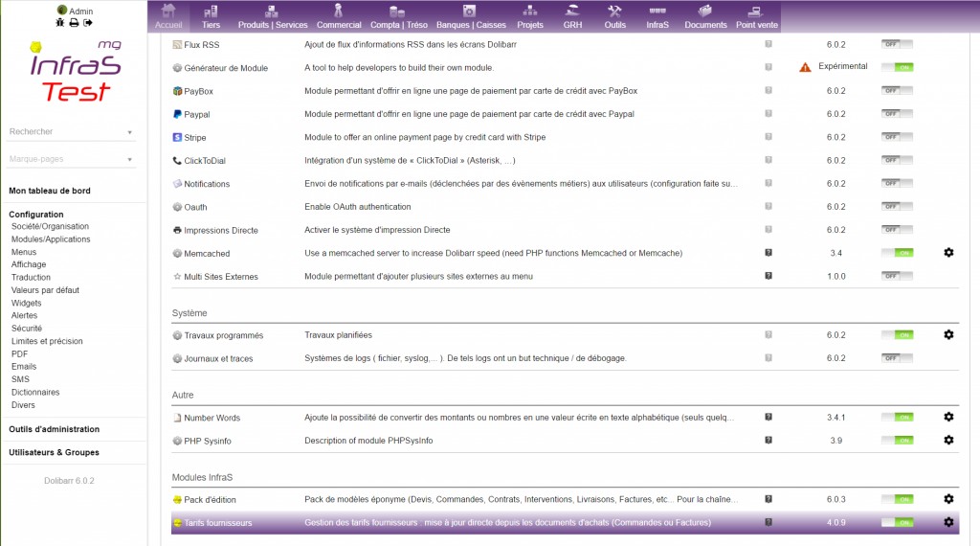The height and width of the screenshot is (546, 980).
Task: Open Mon tableau de bord
Action: 50,191
